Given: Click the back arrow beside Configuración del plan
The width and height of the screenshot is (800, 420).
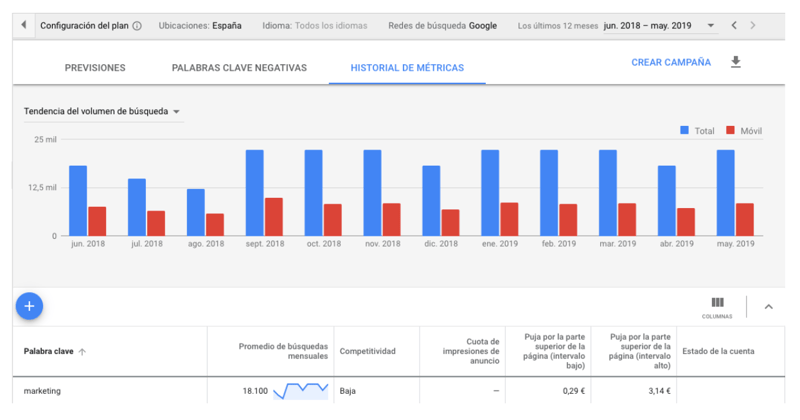Looking at the screenshot, I should (x=24, y=25).
